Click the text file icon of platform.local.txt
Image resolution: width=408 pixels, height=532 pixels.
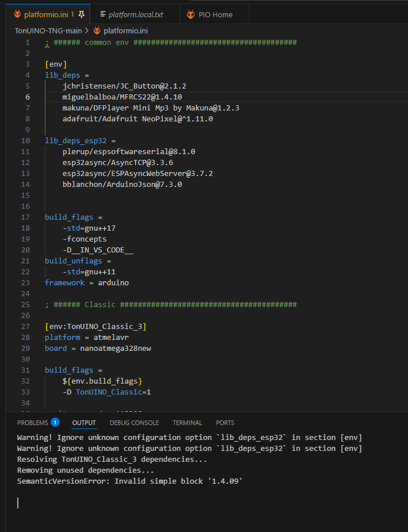click(x=102, y=14)
